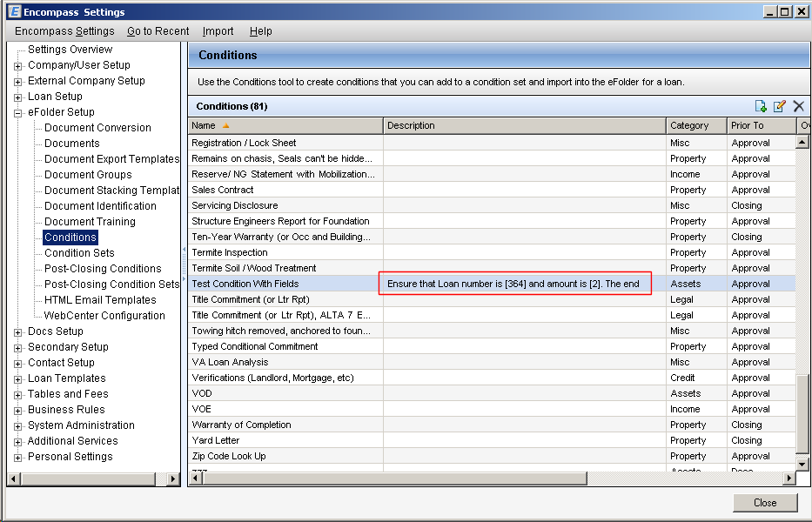Sort by the Name column header
This screenshot has height=522, width=812.
tap(285, 125)
